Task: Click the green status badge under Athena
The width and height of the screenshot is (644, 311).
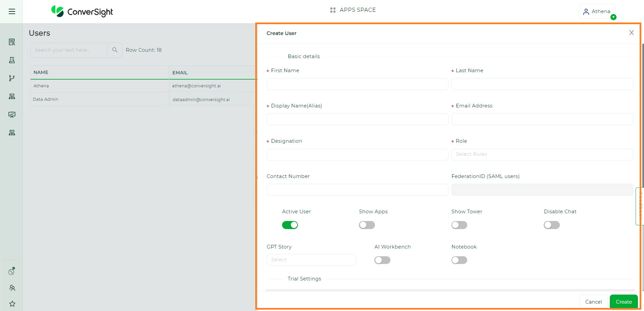Action: (613, 17)
